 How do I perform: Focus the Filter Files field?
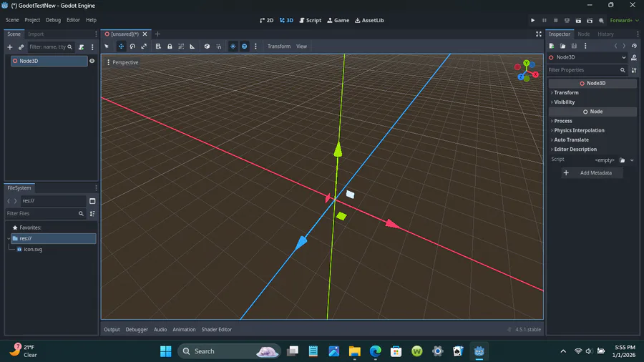(45, 213)
